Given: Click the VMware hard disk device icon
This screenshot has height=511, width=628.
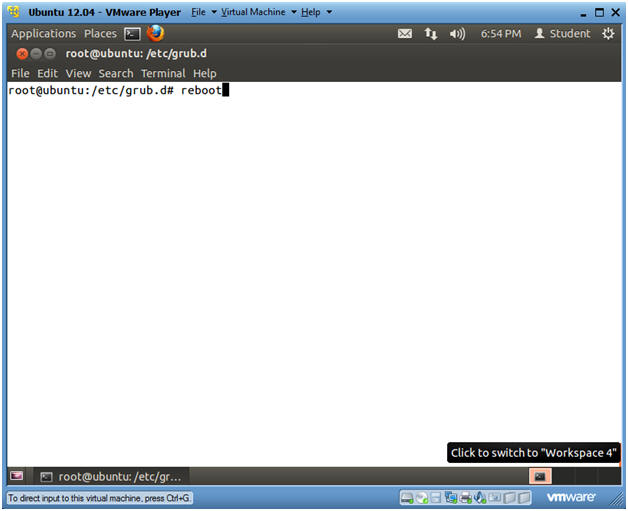Looking at the screenshot, I should point(407,498).
